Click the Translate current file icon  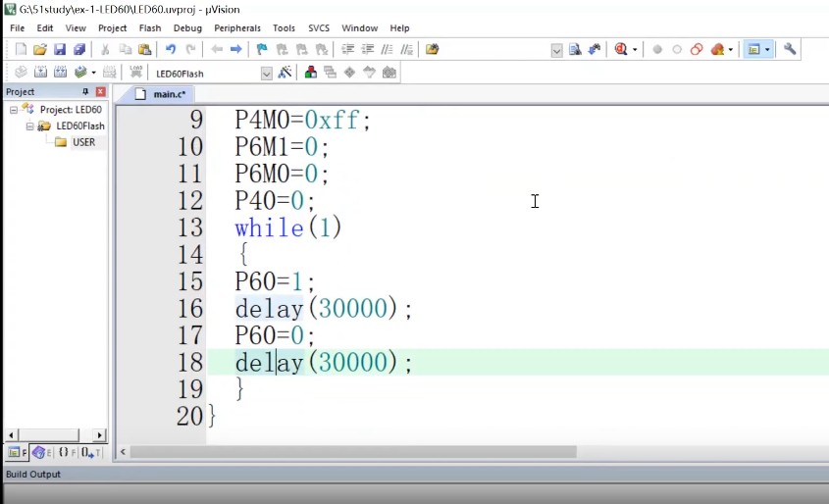(x=22, y=72)
